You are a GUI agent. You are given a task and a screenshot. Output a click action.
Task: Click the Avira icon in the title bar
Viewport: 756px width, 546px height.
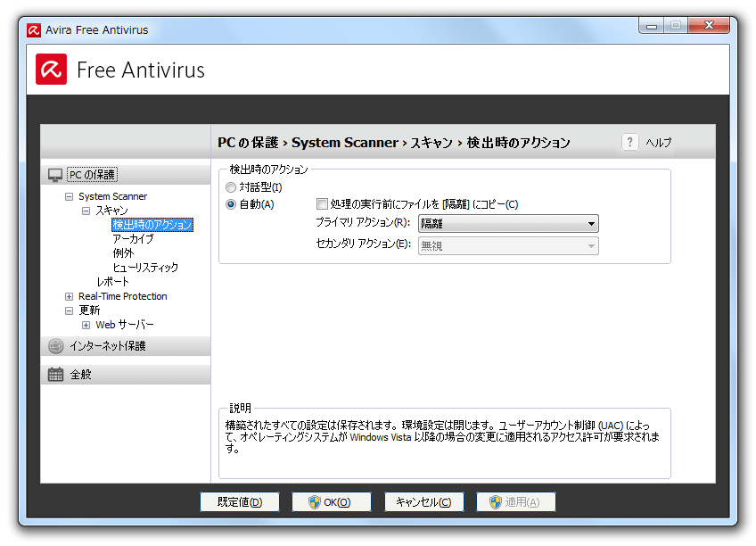click(33, 30)
